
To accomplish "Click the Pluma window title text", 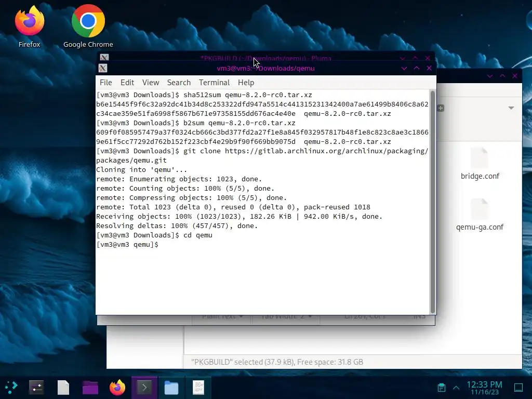I will pyautogui.click(x=265, y=58).
